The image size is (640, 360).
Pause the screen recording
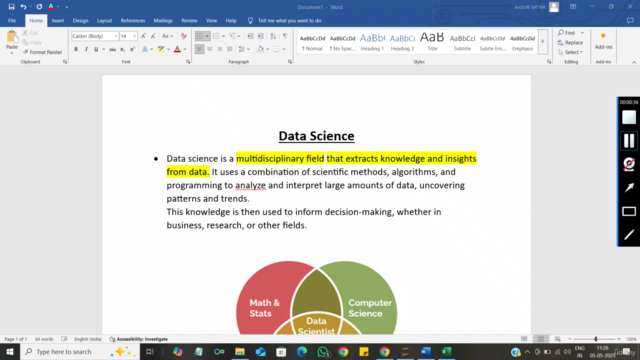pyautogui.click(x=629, y=140)
